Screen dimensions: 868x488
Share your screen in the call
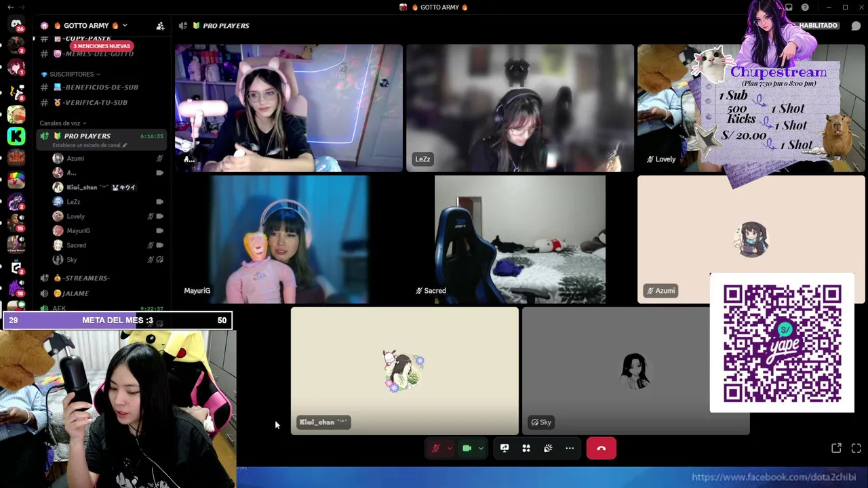click(x=505, y=448)
